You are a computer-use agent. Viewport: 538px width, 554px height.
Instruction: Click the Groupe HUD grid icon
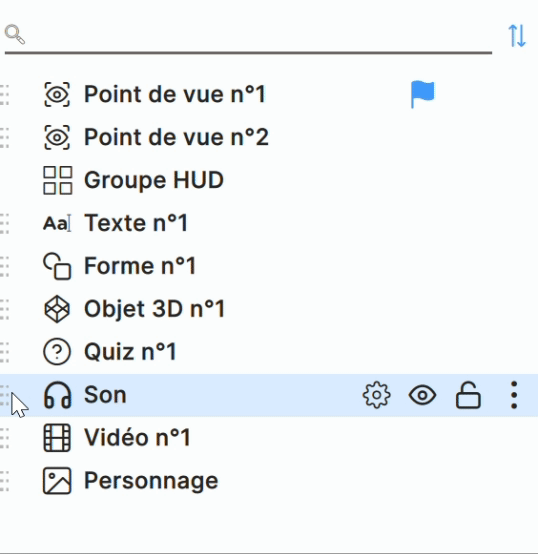[x=58, y=180]
